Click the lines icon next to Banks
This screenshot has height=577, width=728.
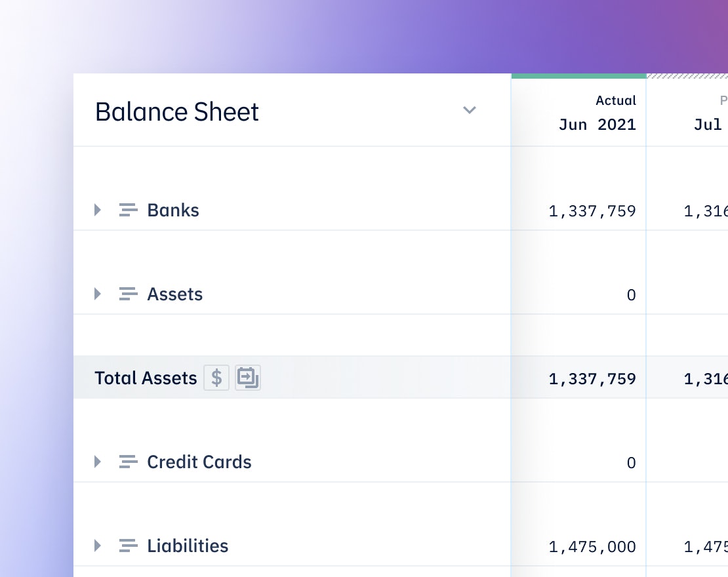click(x=128, y=210)
